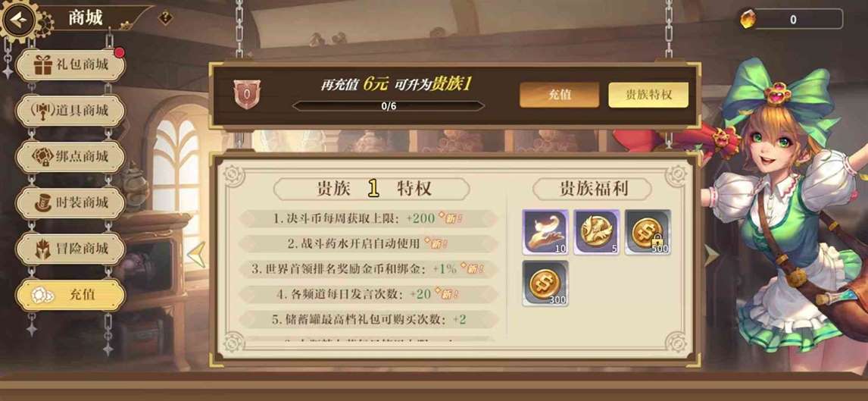Click the 贵族特权 button

[x=648, y=95]
